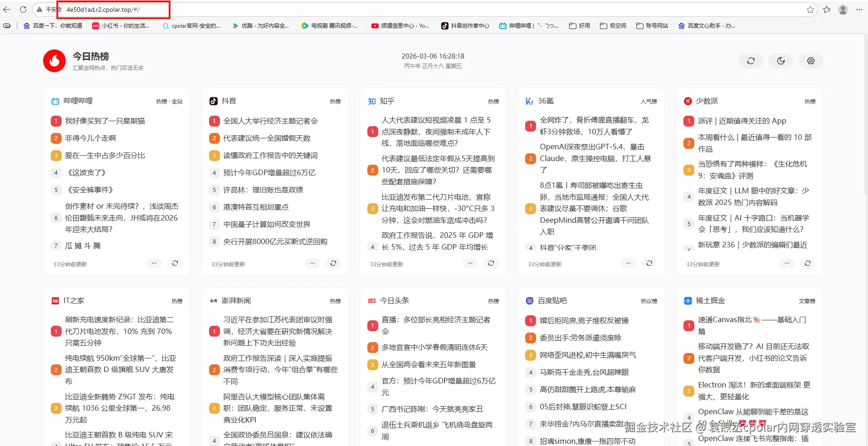Open cpolar官网 bookmark
Image resolution: width=868 pixels, height=446 pixels.
tap(192, 26)
